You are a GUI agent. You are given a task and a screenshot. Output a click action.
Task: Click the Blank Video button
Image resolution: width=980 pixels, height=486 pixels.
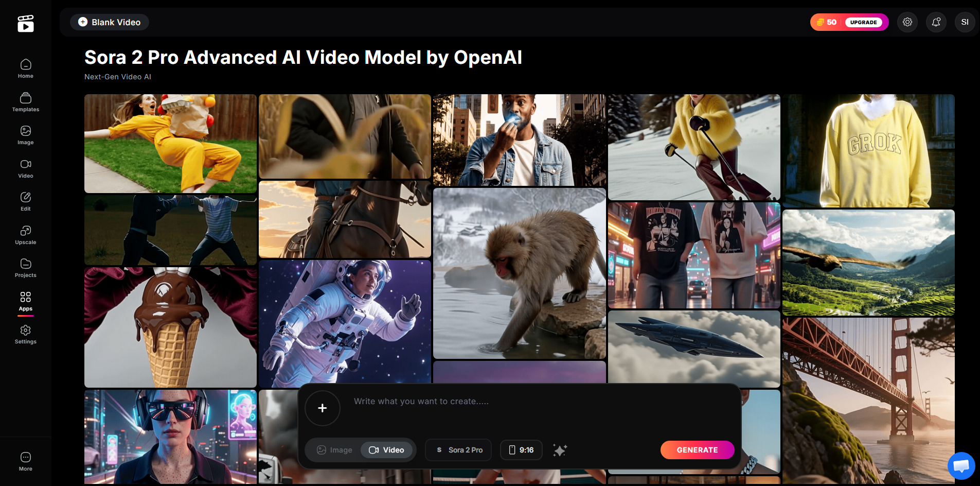point(110,22)
